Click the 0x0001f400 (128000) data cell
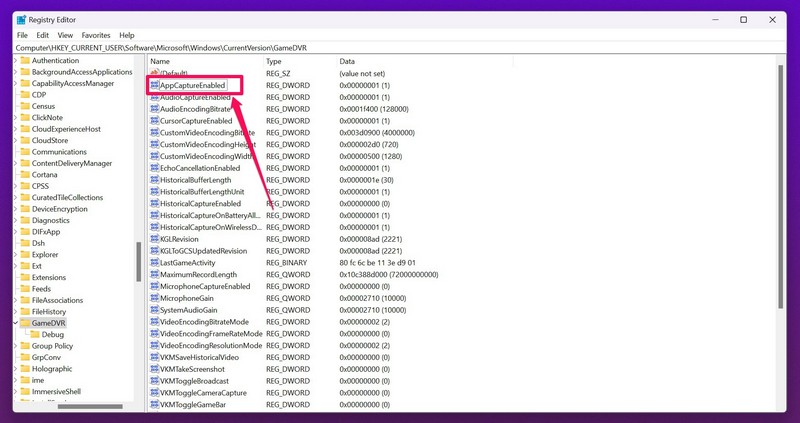This screenshot has width=800, height=423. pyautogui.click(x=374, y=109)
